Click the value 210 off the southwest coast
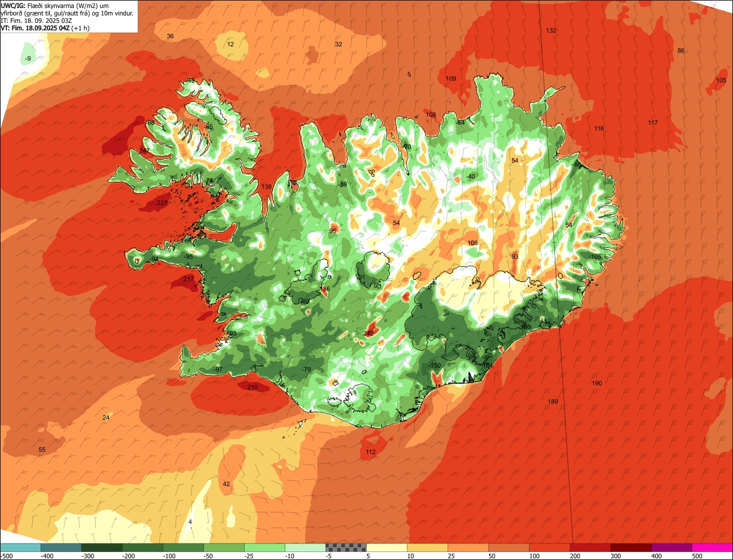 point(253,388)
